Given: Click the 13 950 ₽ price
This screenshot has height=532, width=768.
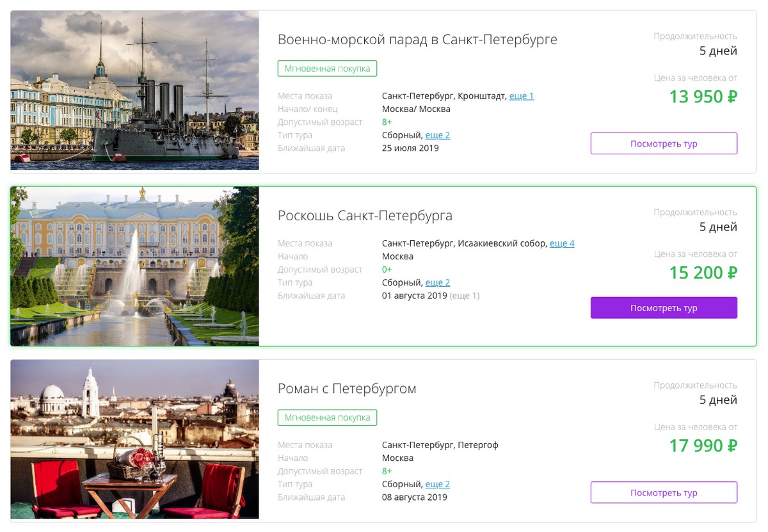Looking at the screenshot, I should 703,97.
